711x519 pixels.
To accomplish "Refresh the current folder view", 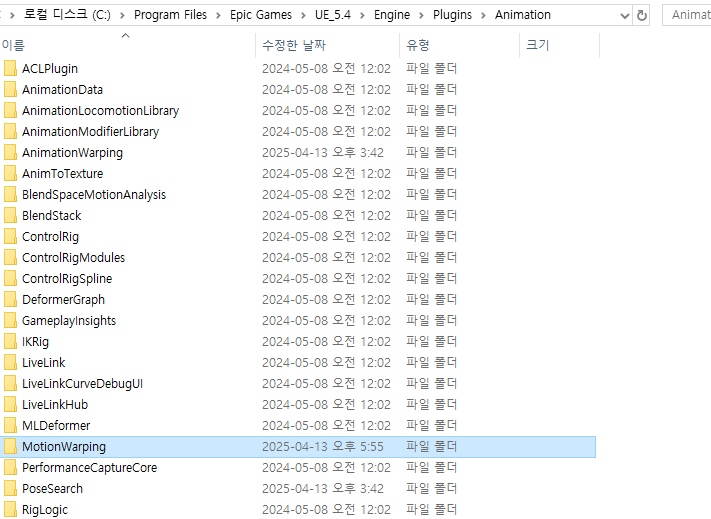I will point(642,15).
